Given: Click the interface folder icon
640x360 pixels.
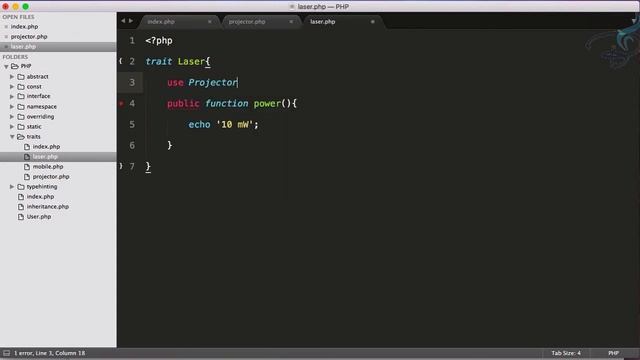Looking at the screenshot, I should 21,96.
